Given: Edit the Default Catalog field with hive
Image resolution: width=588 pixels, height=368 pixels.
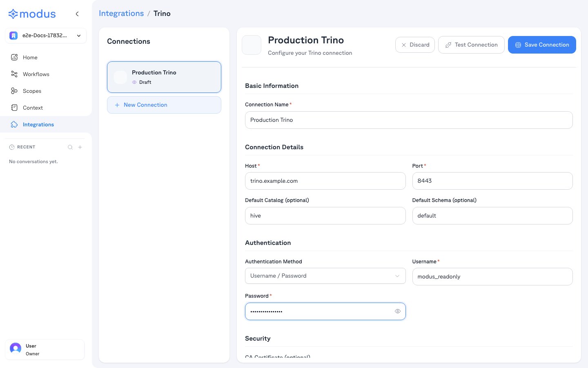Looking at the screenshot, I should click(325, 215).
